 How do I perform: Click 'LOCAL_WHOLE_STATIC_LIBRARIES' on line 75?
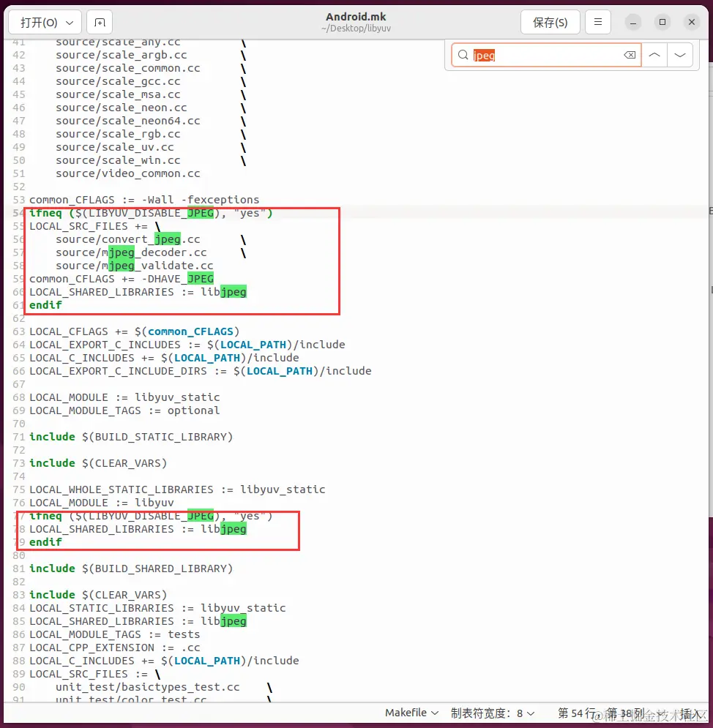[x=122, y=489]
